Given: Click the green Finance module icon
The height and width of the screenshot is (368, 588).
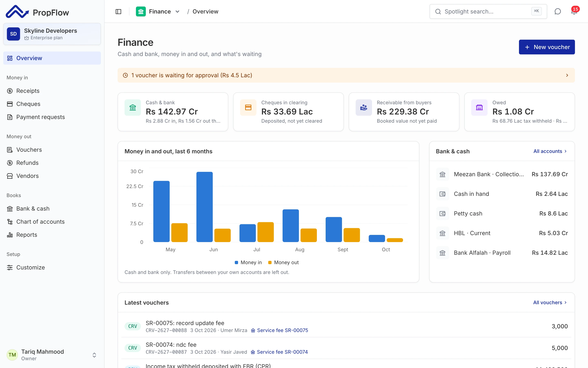Looking at the screenshot, I should click(141, 11).
